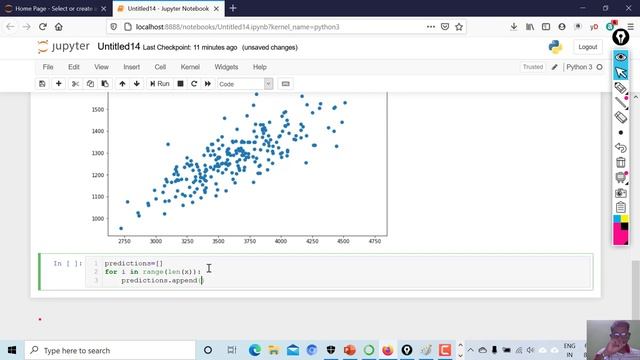This screenshot has width=640, height=360.
Task: Open Firefox from the taskbar
Action: coord(388,350)
